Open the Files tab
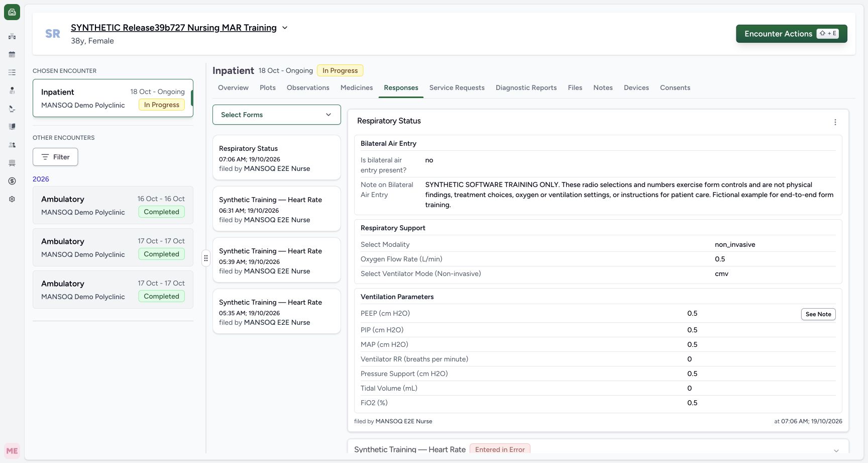This screenshot has width=868, height=463. tap(575, 87)
